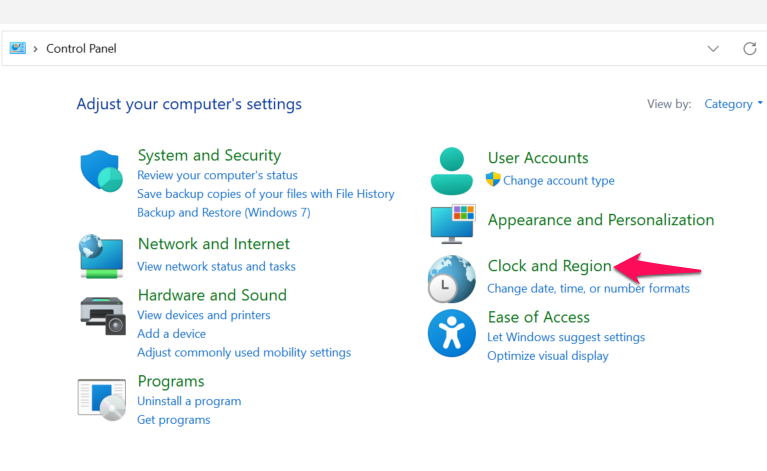Click Get programs link
Image resolution: width=767 pixels, height=471 pixels.
tap(174, 420)
